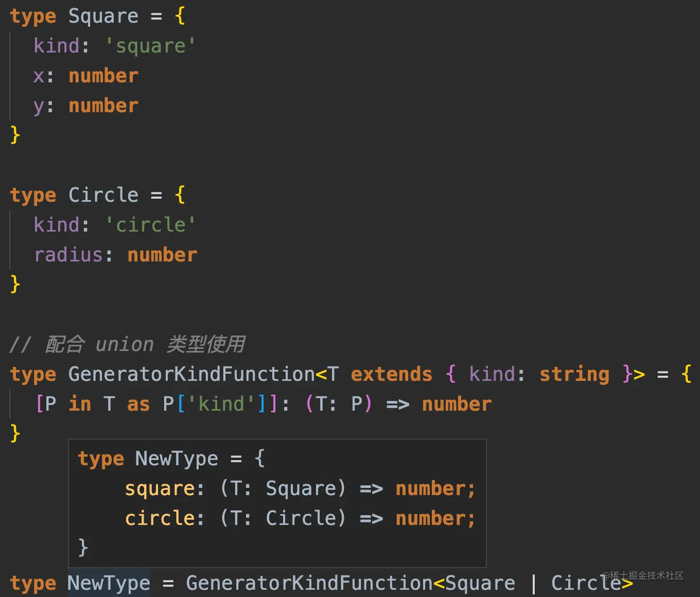The width and height of the screenshot is (700, 597).
Task: Click the 'GeneratorKindFunction' name in its declaration
Action: pyautogui.click(x=191, y=374)
